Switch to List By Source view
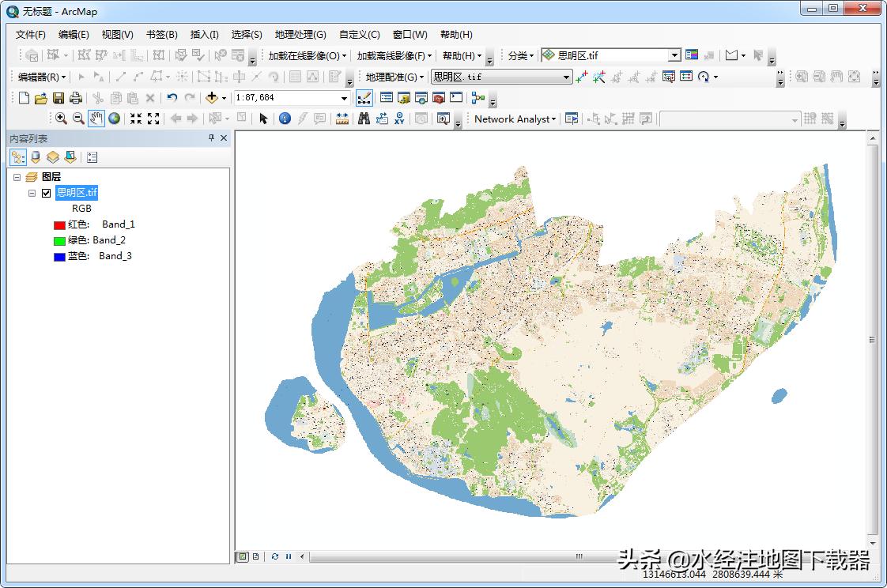Screen dimensions: 887x588 click(35, 157)
